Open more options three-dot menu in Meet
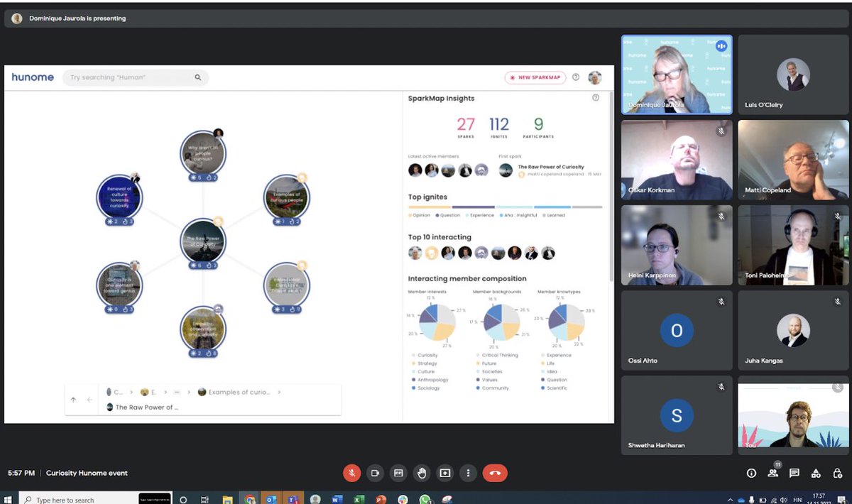This screenshot has height=504, width=852. click(468, 473)
